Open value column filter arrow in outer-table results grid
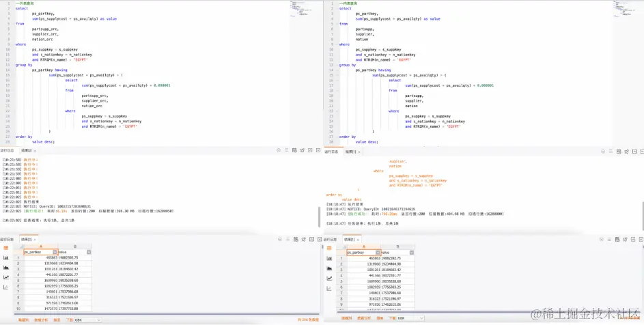Screen dimensions: 644x325 (x=89, y=252)
